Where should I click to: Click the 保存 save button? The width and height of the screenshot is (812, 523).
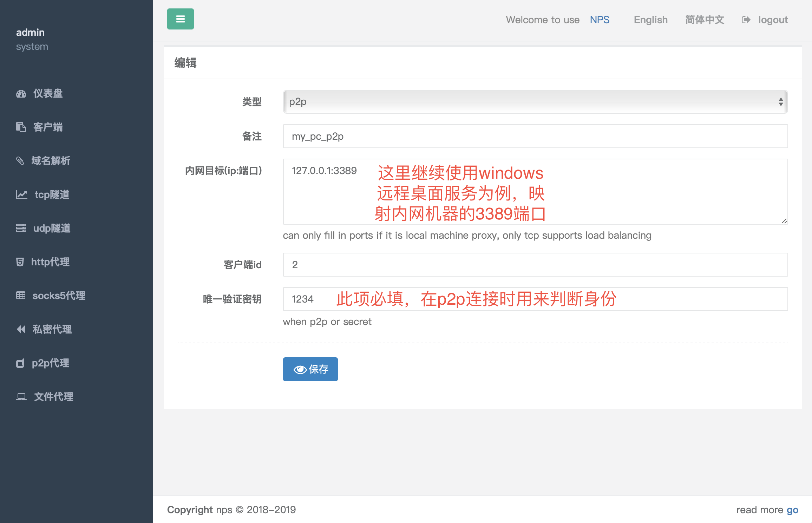pos(310,369)
